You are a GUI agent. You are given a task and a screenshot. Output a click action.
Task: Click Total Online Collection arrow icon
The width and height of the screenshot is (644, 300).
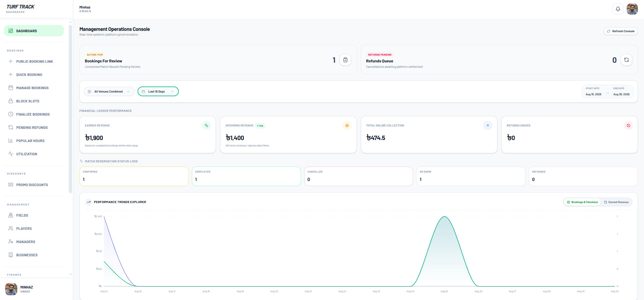[x=487, y=125]
